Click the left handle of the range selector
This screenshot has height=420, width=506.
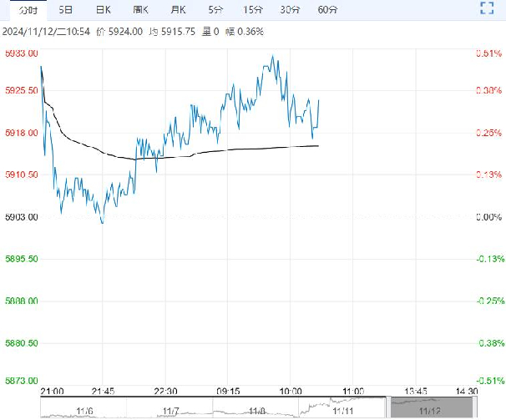[388, 407]
